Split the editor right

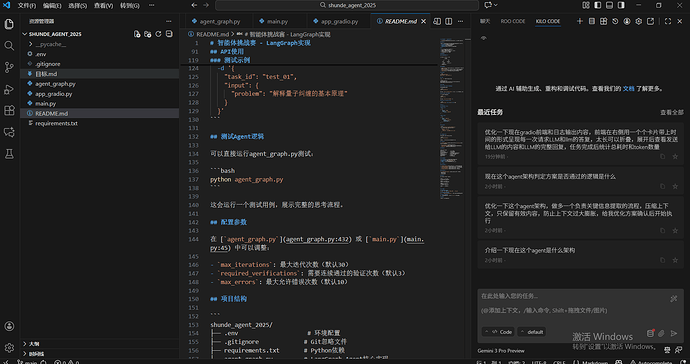tap(448, 21)
